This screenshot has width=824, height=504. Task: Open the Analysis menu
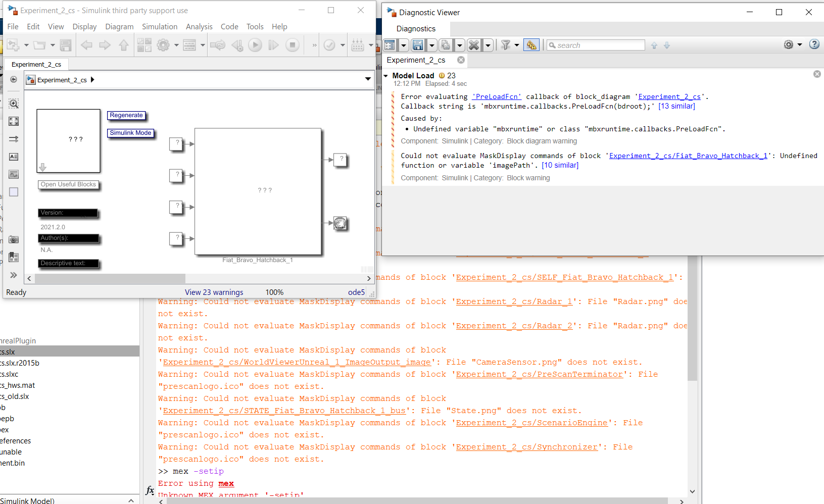coord(199,27)
